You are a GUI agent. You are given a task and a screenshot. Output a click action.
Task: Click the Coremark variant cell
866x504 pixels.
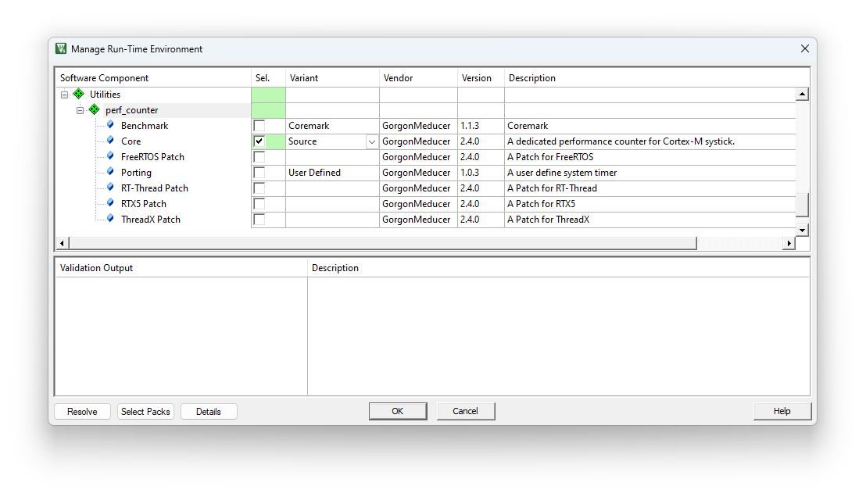tap(332, 126)
